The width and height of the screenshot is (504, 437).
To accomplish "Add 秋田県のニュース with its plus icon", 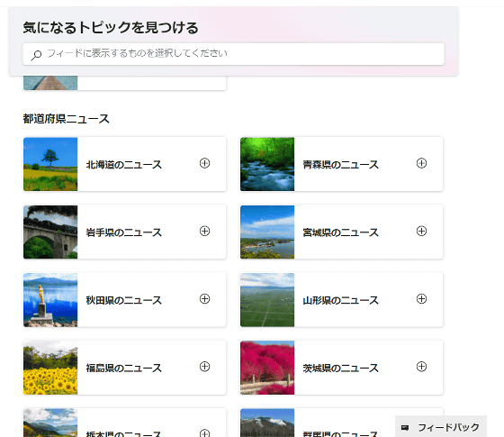I will pyautogui.click(x=205, y=299).
